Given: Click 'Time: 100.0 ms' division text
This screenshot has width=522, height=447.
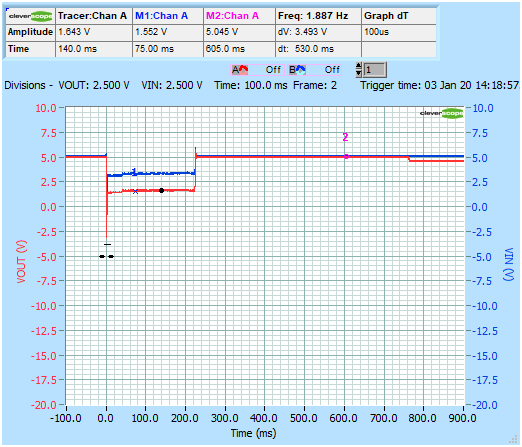Looking at the screenshot, I should coord(251,86).
